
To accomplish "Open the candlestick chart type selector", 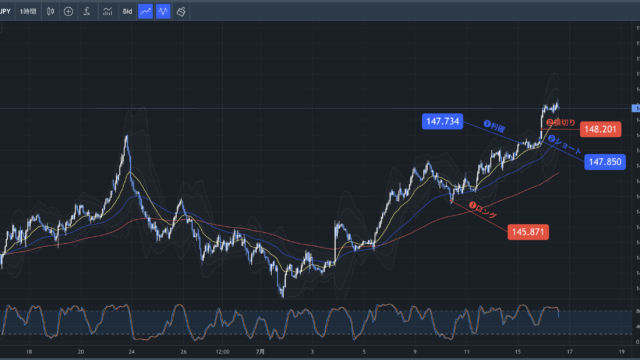I will coord(51,11).
